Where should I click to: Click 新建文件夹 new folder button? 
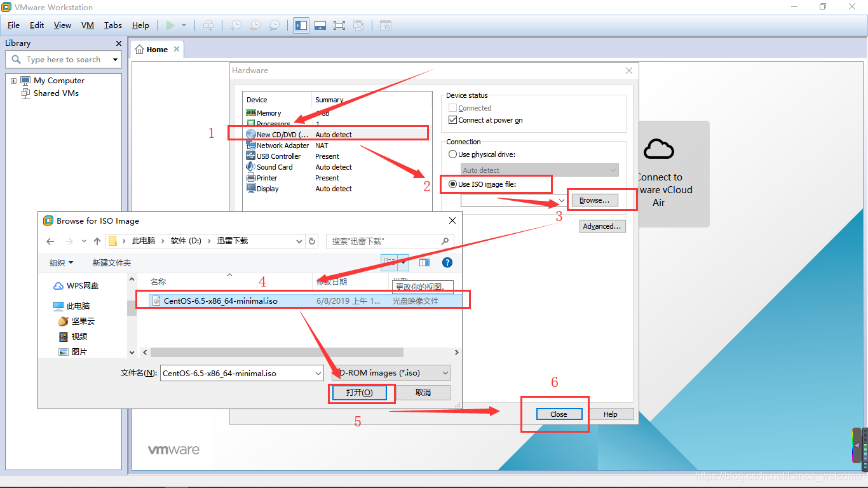tap(112, 262)
